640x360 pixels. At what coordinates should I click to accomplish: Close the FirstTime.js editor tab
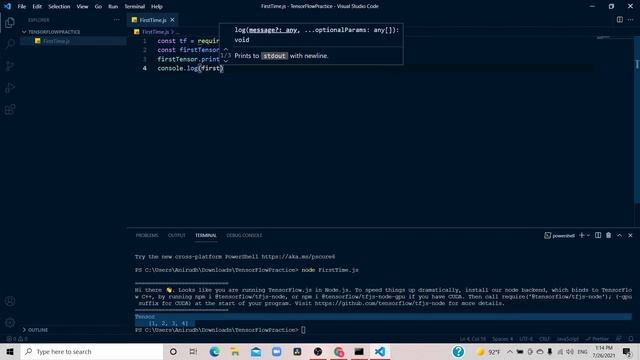tap(172, 20)
